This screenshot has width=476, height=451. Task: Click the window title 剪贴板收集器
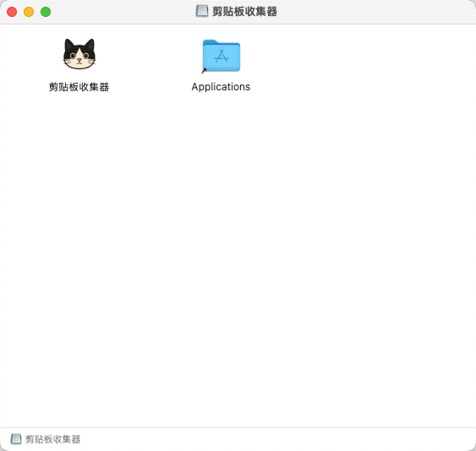point(244,12)
